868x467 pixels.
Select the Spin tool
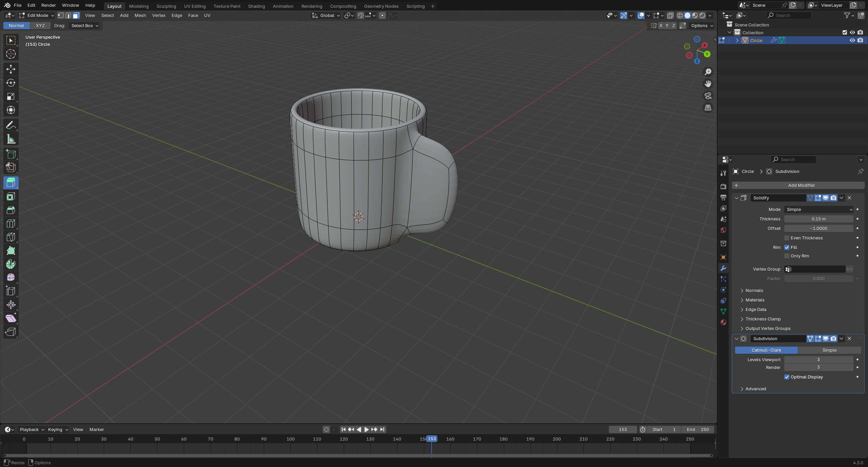pos(11,264)
